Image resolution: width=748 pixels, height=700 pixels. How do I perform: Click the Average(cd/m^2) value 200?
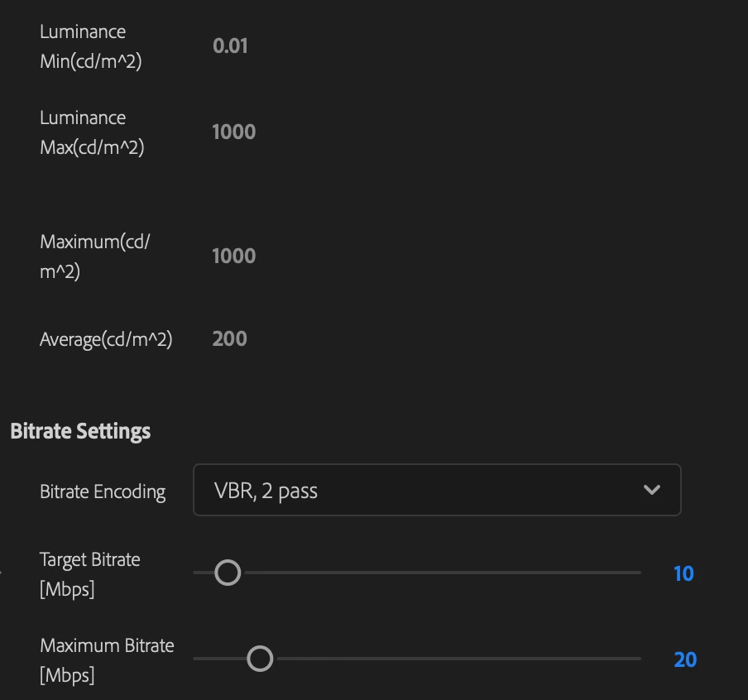tap(229, 338)
